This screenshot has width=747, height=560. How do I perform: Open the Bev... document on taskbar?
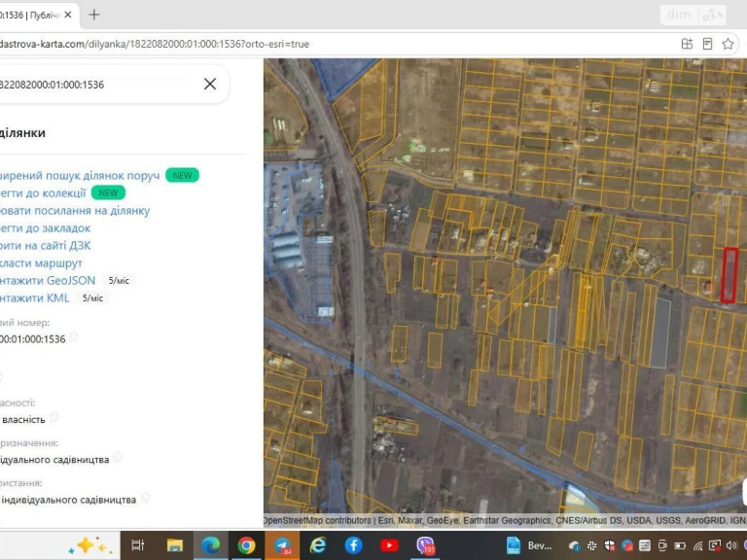point(529,545)
